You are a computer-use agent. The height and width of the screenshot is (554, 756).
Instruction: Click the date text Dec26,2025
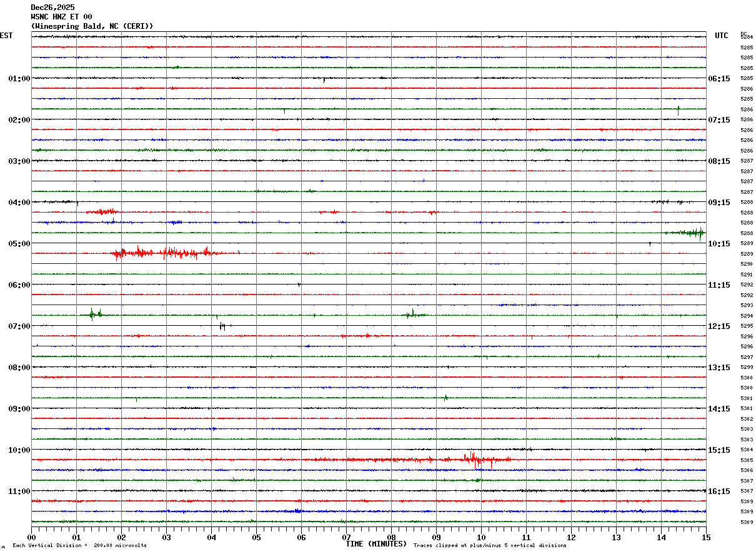(x=52, y=8)
